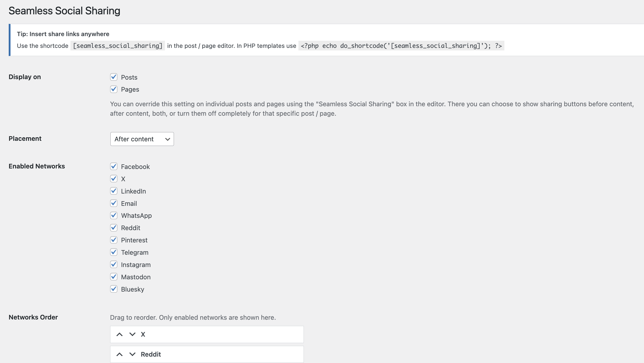Click the After content dropdown chevron
Viewport: 644px width, 363px height.
click(168, 139)
